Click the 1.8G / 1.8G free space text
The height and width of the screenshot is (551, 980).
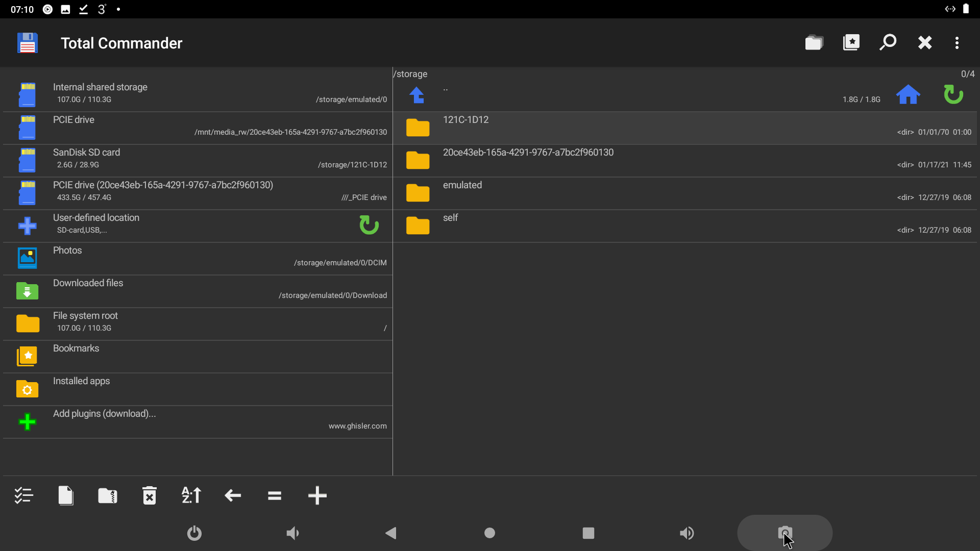[862, 99]
